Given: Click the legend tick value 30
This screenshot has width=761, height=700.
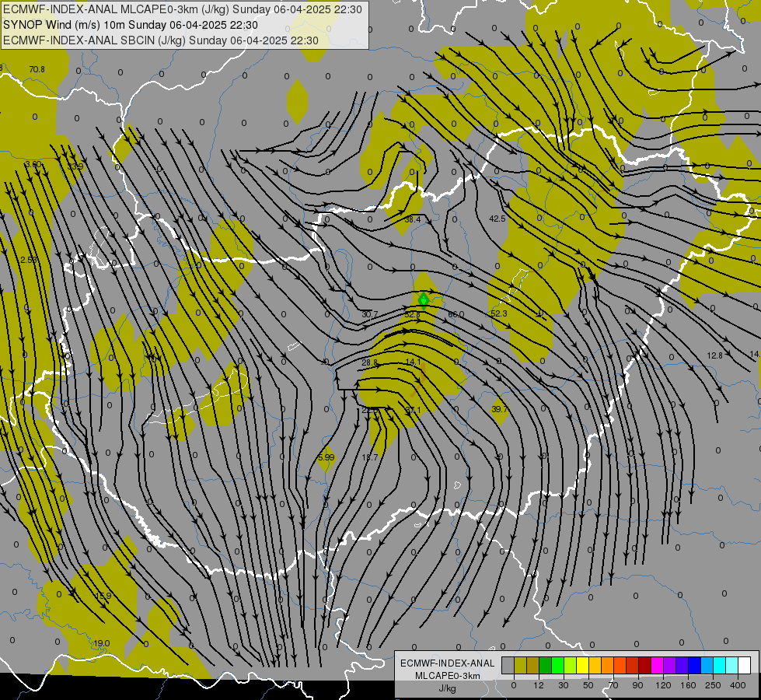Looking at the screenshot, I should (x=564, y=685).
